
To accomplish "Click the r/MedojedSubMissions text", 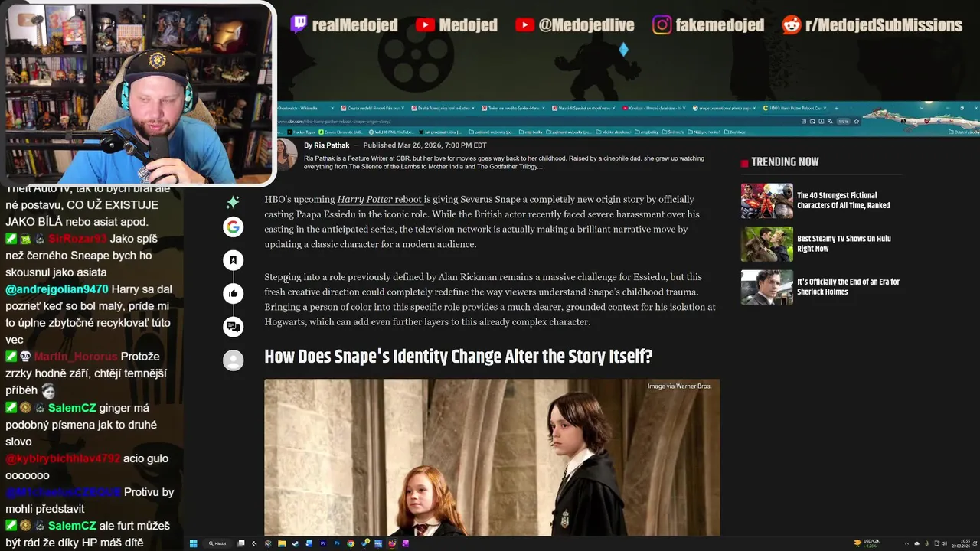I will pos(884,25).
